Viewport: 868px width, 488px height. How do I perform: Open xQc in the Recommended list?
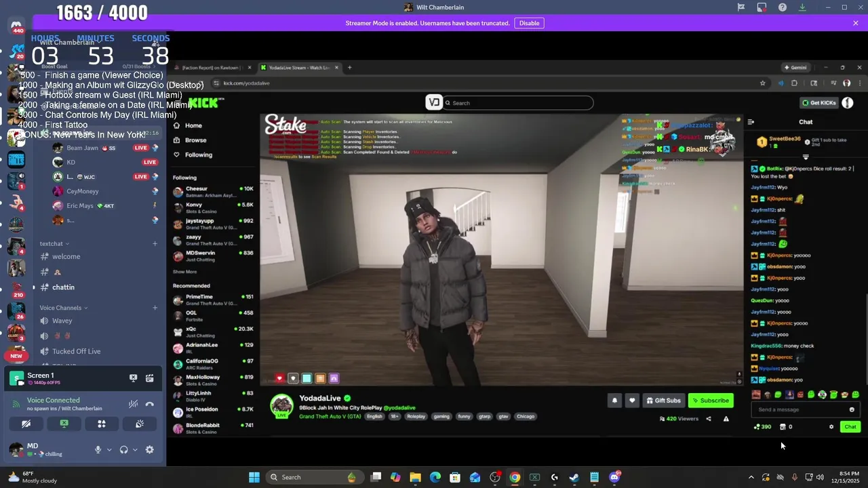[x=213, y=332]
